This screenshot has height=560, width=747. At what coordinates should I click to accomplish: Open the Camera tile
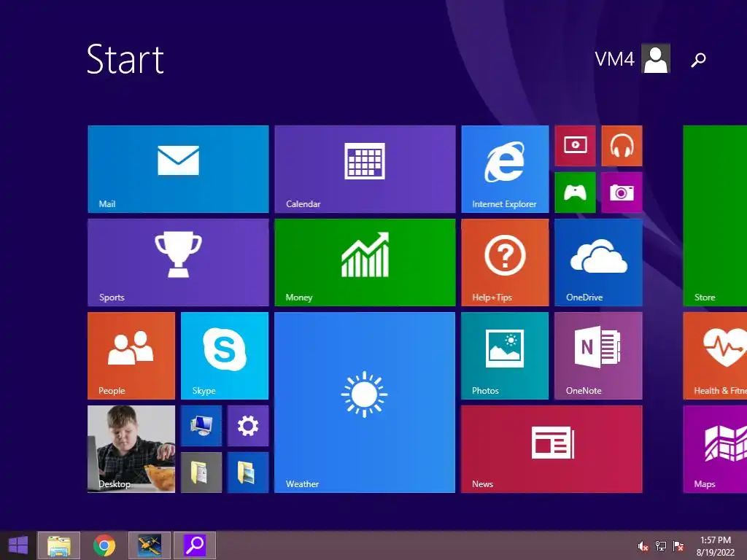pos(622,192)
